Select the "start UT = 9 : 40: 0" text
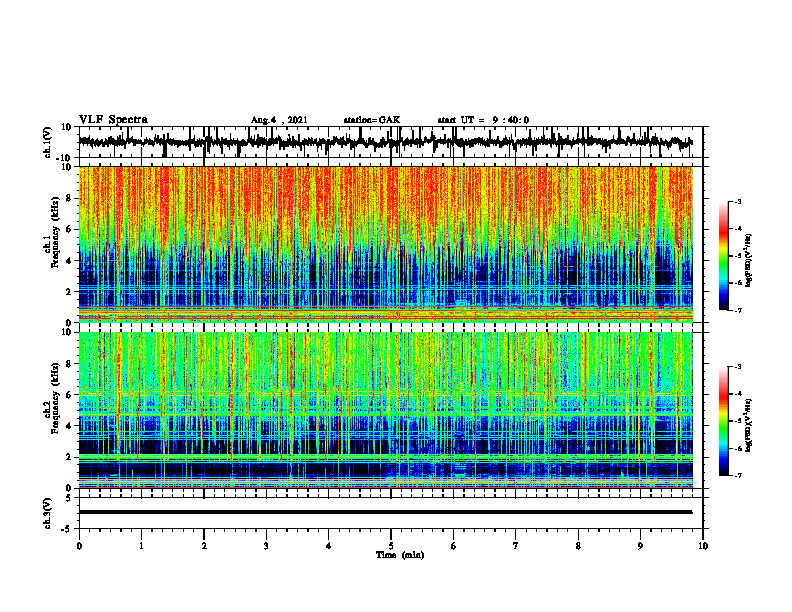The width and height of the screenshot is (792, 612). pyautogui.click(x=483, y=120)
